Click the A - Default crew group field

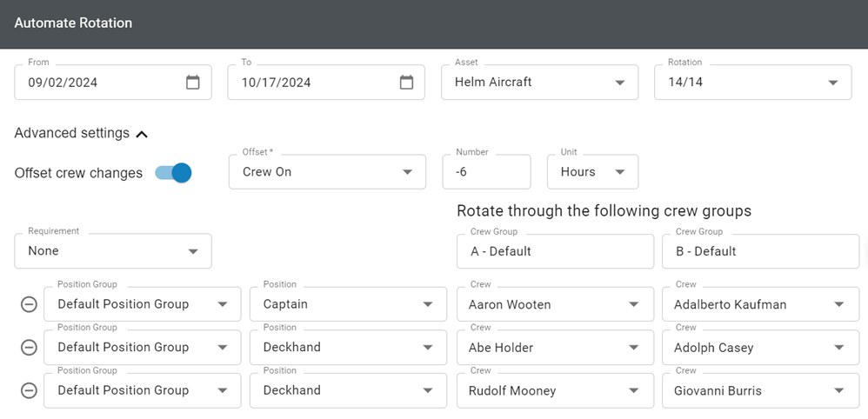555,251
